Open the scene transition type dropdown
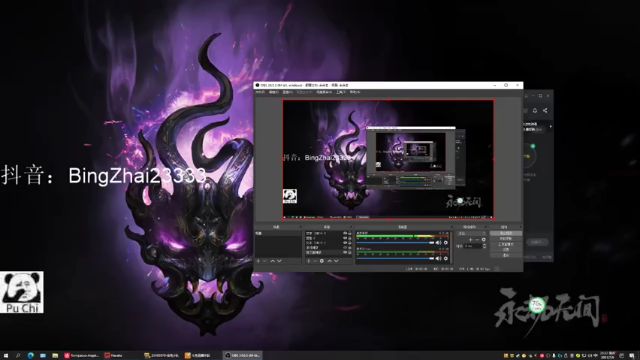 tap(472, 233)
